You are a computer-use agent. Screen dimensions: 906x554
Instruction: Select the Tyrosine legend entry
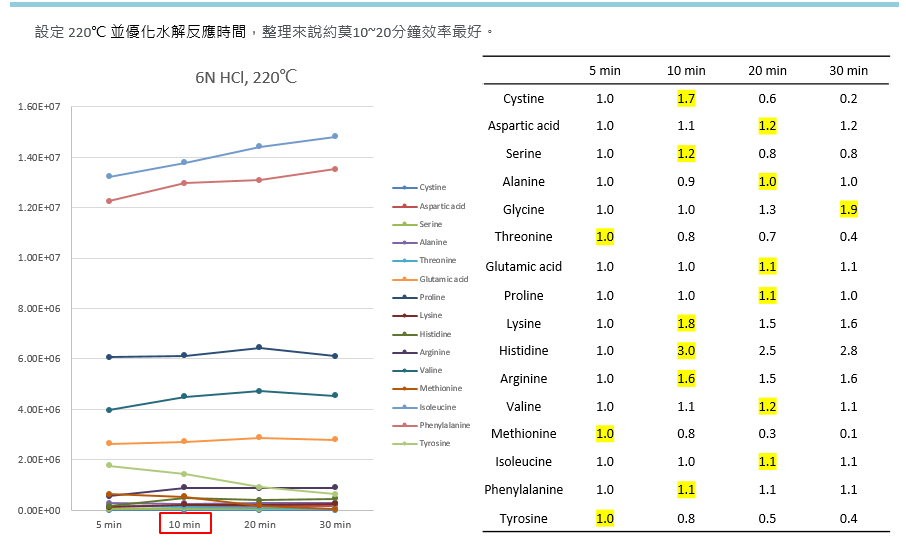[433, 443]
